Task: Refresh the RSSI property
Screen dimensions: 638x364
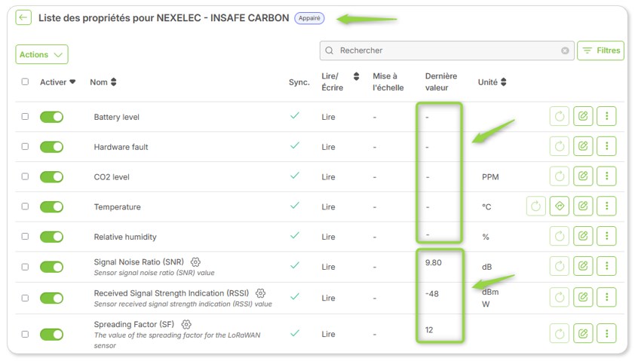Action: 560,297
